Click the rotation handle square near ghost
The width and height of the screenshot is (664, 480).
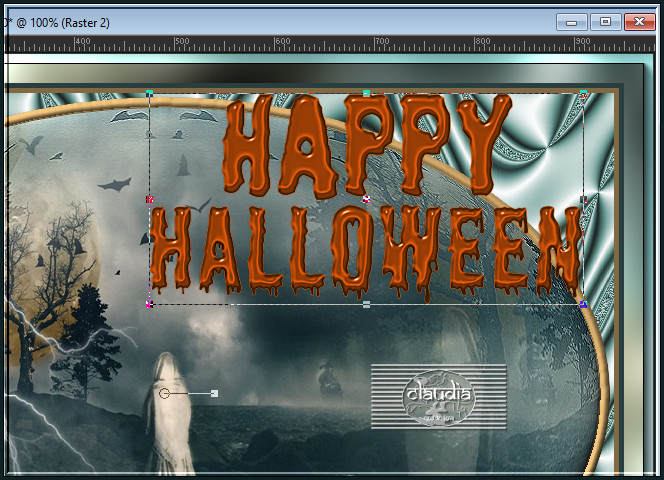coord(215,394)
